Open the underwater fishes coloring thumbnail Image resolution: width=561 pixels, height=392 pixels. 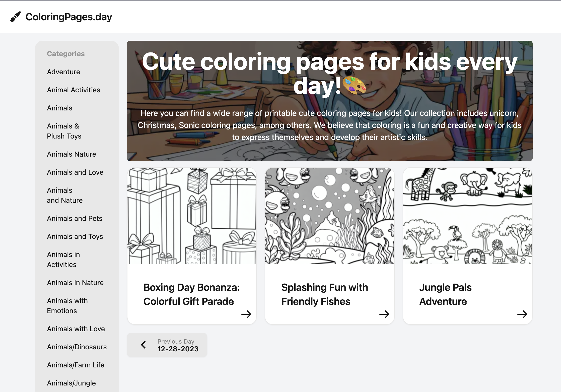(329, 216)
